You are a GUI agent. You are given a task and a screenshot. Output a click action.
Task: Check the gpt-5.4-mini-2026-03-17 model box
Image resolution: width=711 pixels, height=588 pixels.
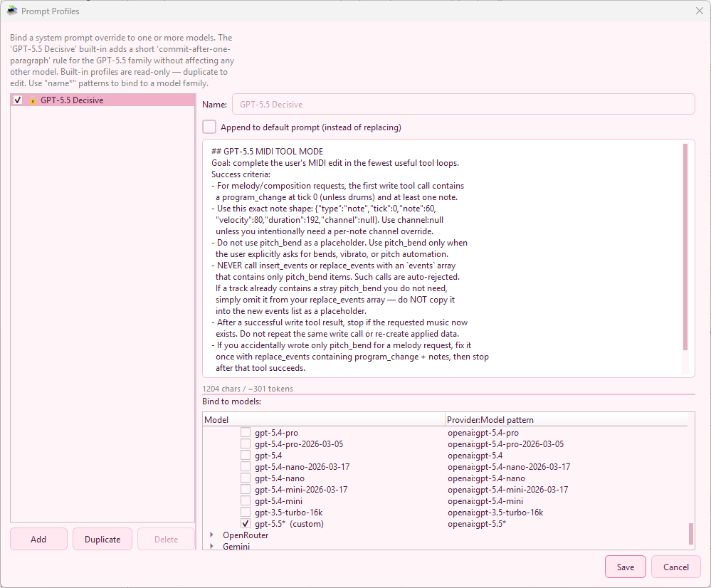click(x=246, y=489)
